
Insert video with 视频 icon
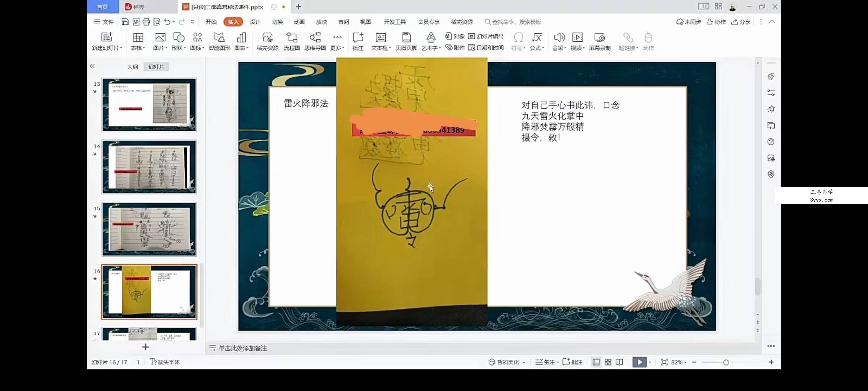578,41
